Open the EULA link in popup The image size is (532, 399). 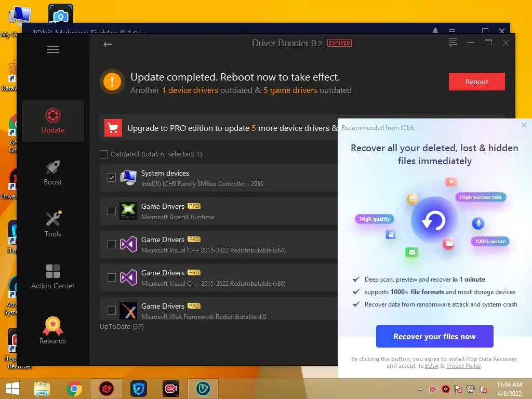pos(432,366)
